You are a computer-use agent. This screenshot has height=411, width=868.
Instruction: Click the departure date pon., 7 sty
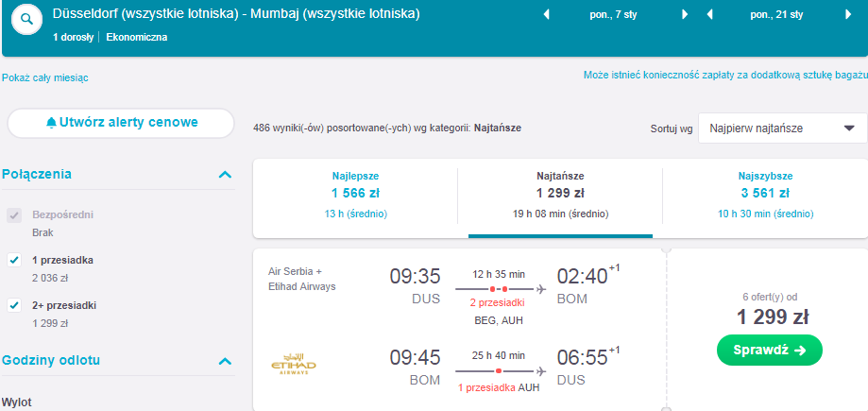click(x=614, y=15)
